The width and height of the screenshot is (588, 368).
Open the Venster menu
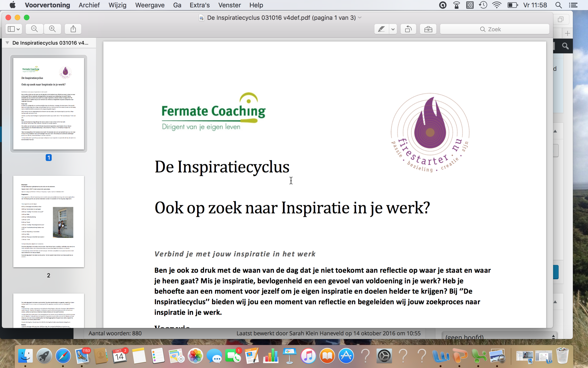tap(229, 5)
